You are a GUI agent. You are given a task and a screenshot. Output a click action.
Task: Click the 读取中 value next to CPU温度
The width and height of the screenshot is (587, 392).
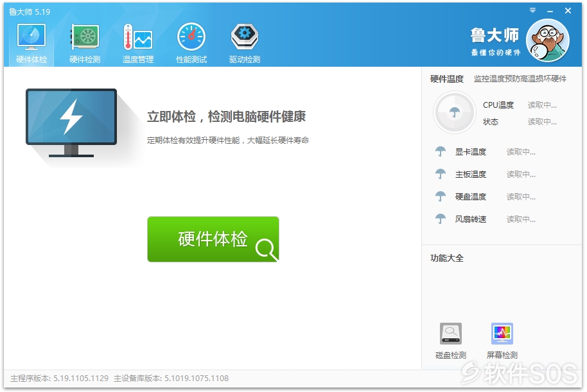pyautogui.click(x=542, y=105)
